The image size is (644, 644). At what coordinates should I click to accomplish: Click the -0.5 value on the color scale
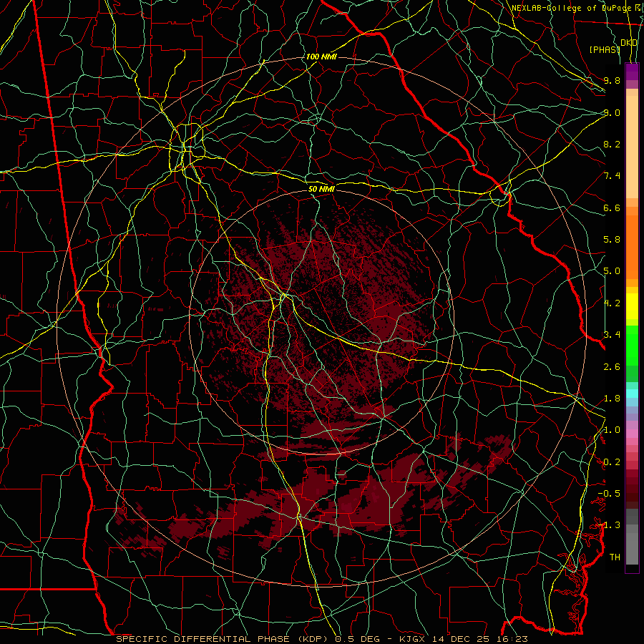click(x=609, y=494)
